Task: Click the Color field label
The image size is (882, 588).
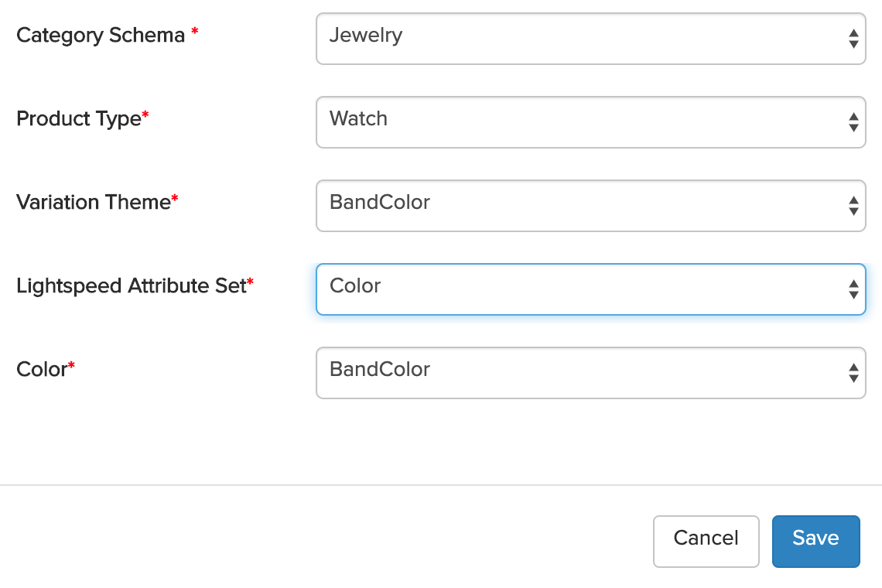Action: [x=41, y=370]
